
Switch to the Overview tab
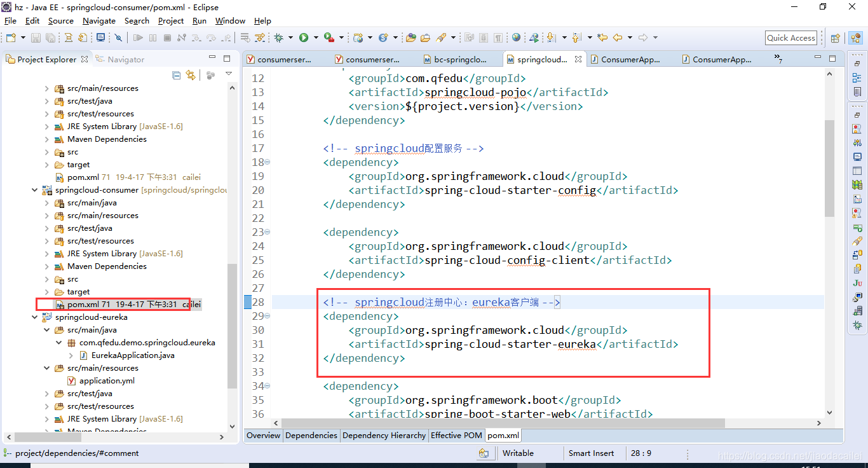coord(263,436)
